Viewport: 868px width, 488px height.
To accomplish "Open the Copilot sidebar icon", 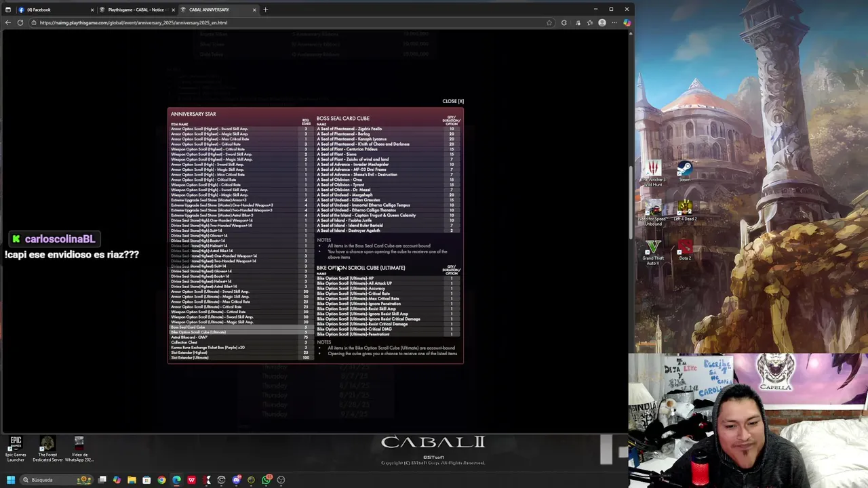I will click(627, 22).
